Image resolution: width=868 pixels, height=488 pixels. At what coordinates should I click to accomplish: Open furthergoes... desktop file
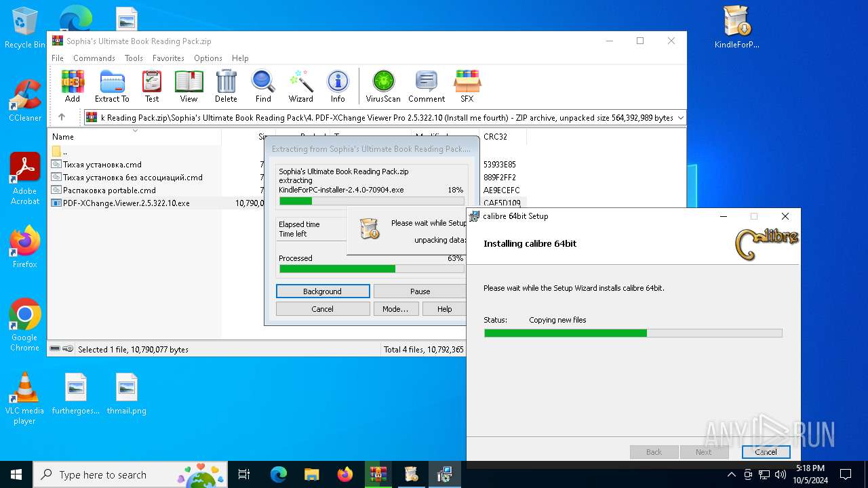(76, 394)
